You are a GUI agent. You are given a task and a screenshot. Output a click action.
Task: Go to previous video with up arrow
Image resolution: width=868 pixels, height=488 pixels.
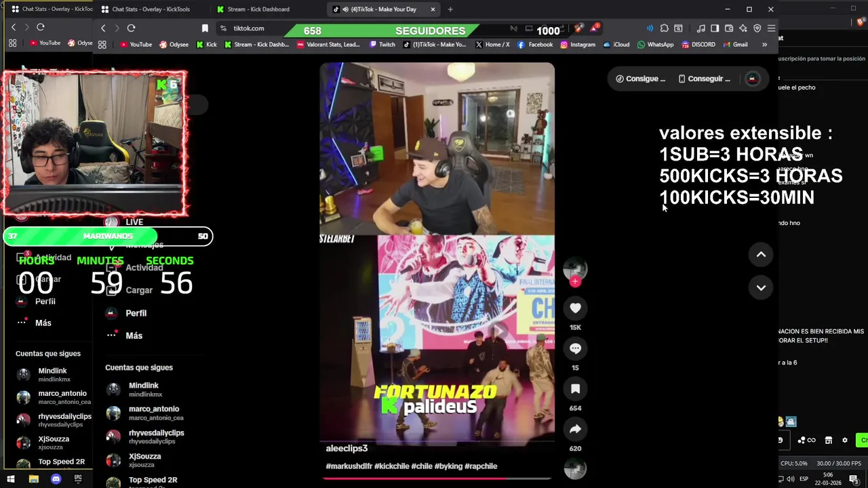point(761,254)
